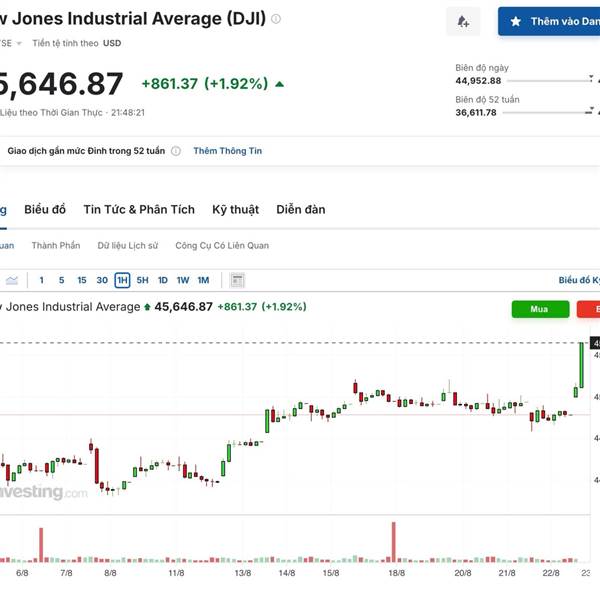
Task: Set chart interval to 5 minutes
Action: pos(61,280)
